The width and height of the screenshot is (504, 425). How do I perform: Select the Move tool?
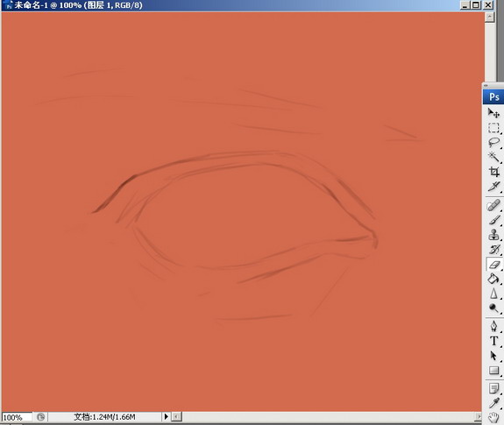(493, 113)
